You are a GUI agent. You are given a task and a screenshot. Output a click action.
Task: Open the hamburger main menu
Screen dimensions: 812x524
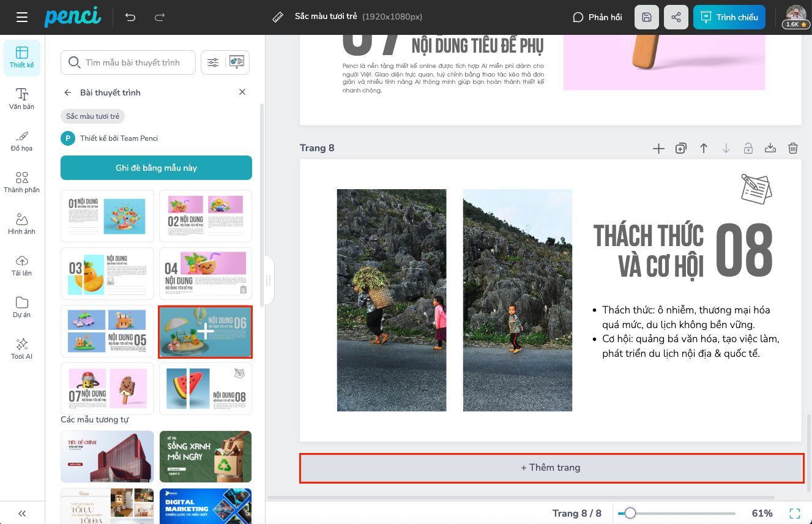(x=22, y=17)
